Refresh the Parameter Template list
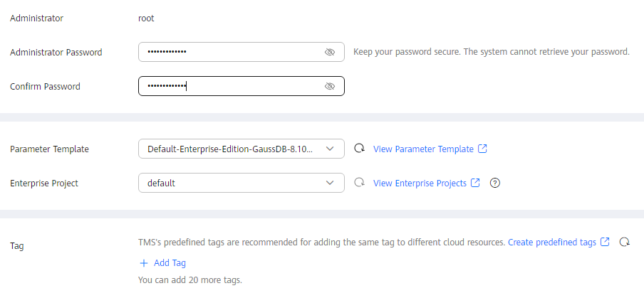 coord(359,149)
